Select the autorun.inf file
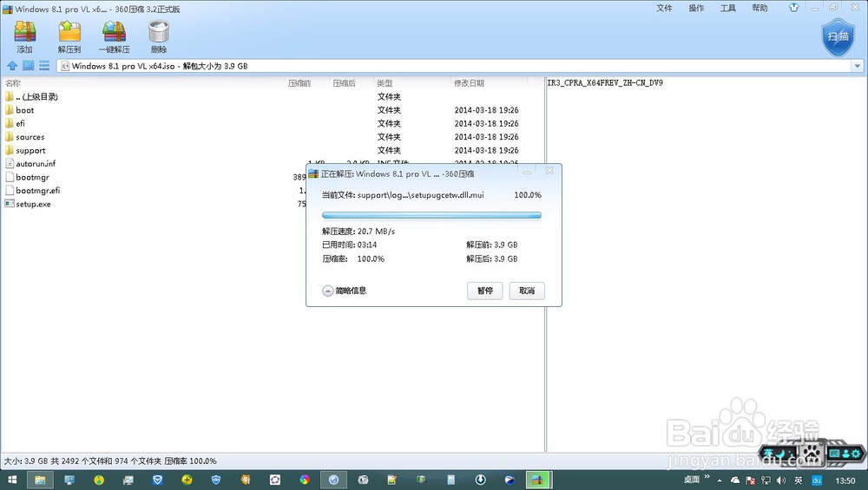Viewport: 868px width, 490px height. (30, 164)
